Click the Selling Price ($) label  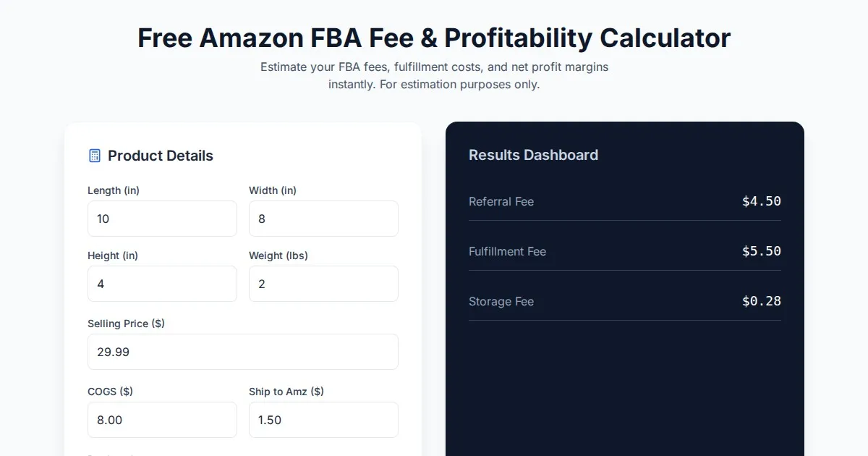(126, 324)
